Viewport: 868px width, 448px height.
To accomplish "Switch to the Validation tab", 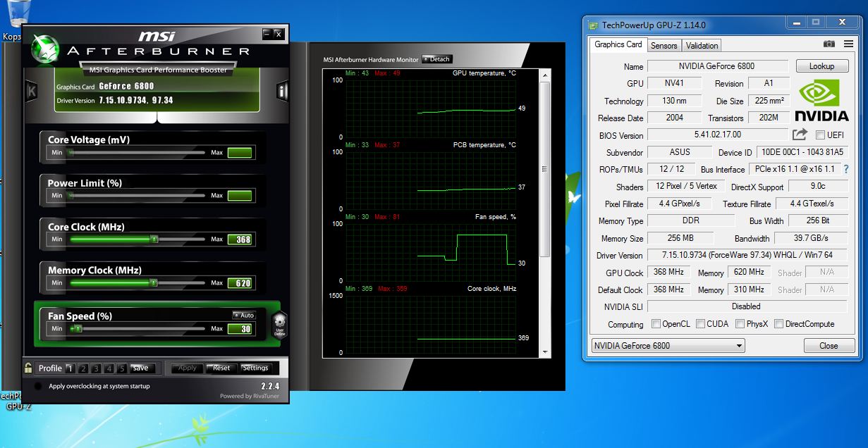I will (x=702, y=46).
